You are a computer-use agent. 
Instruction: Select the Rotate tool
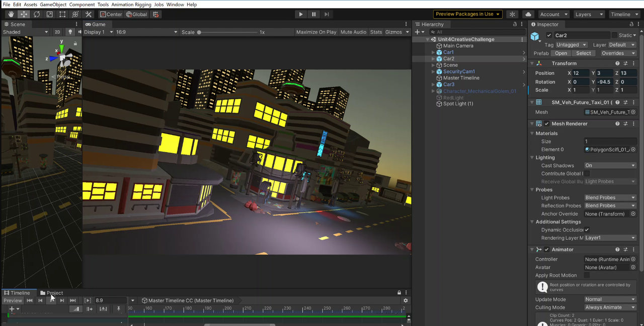36,14
